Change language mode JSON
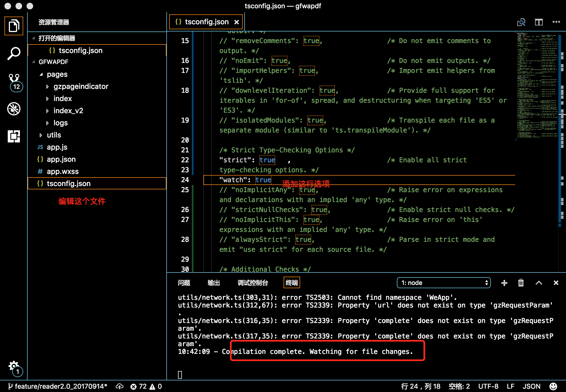This screenshot has width=566, height=392. [531, 386]
